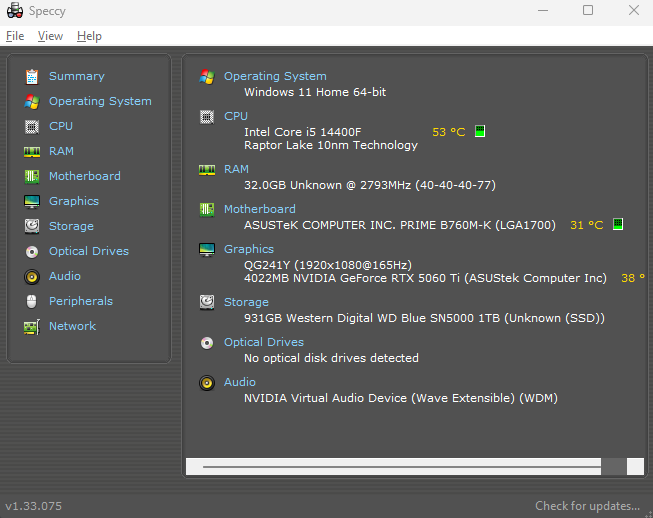
Task: Open the Motherboard heading link in summary
Action: (x=260, y=209)
